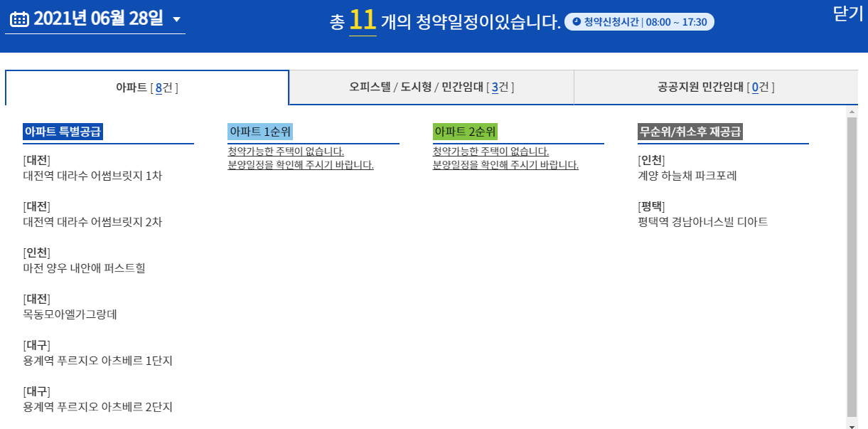Click the [평택] region label
The height and width of the screenshot is (429, 868).
[651, 206]
